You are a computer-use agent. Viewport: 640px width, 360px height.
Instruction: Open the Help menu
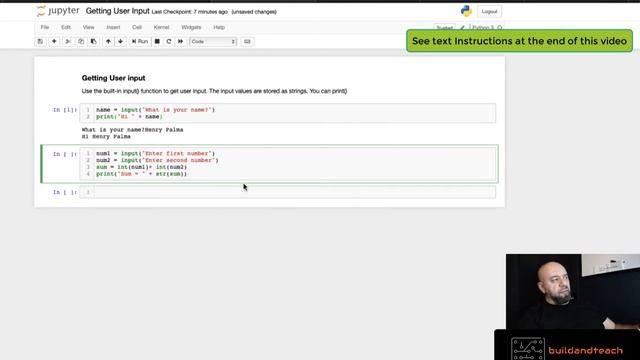coord(219,27)
